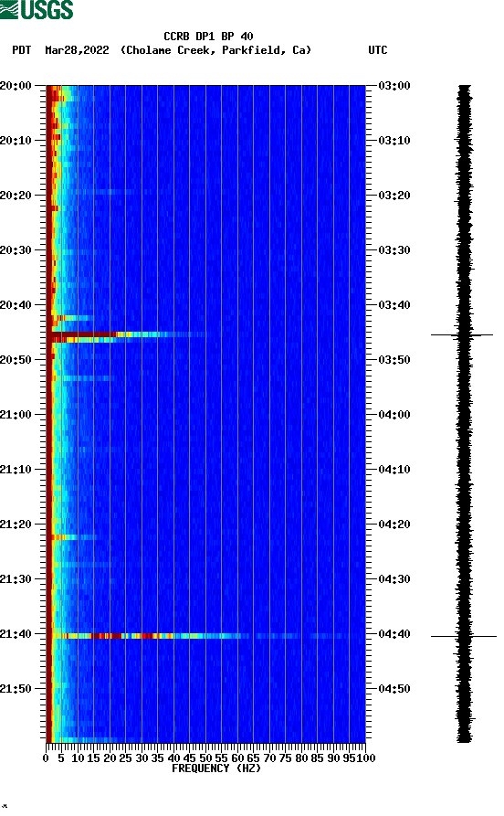Image resolution: width=504 pixels, height=816 pixels.
Task: Click the '21:40' PDT time label
Action: 16,634
